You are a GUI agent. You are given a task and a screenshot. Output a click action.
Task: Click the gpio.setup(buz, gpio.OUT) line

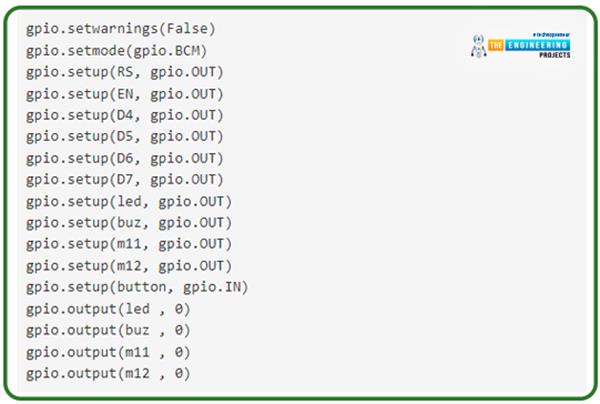coord(129,223)
